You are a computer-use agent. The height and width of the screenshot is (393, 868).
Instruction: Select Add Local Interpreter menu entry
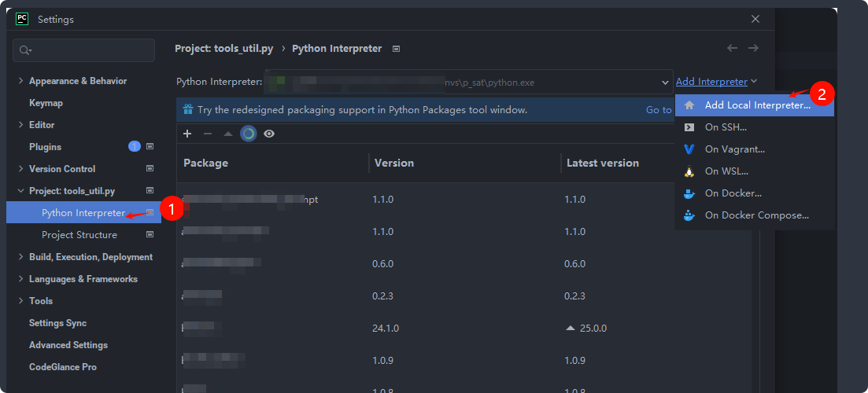[x=755, y=105]
